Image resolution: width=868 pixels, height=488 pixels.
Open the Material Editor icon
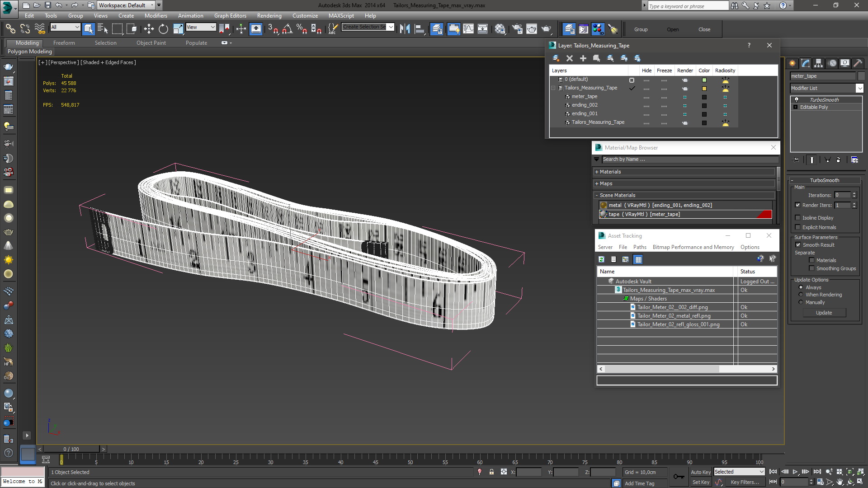500,29
